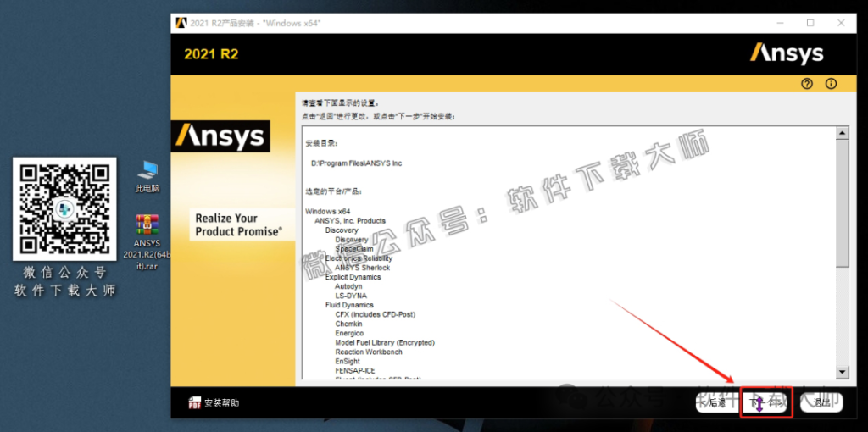This screenshot has height=432, width=868.
Task: Click Windows x64 row in product list
Action: click(328, 211)
